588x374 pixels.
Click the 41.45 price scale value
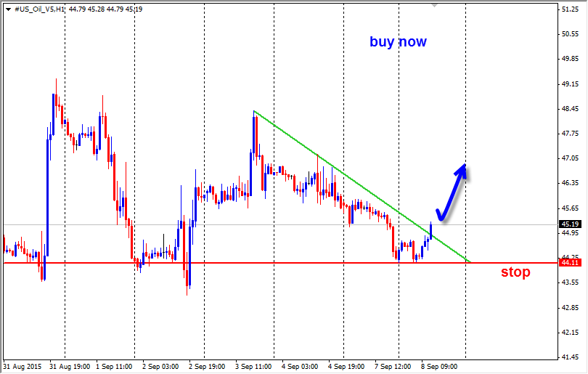(570, 357)
